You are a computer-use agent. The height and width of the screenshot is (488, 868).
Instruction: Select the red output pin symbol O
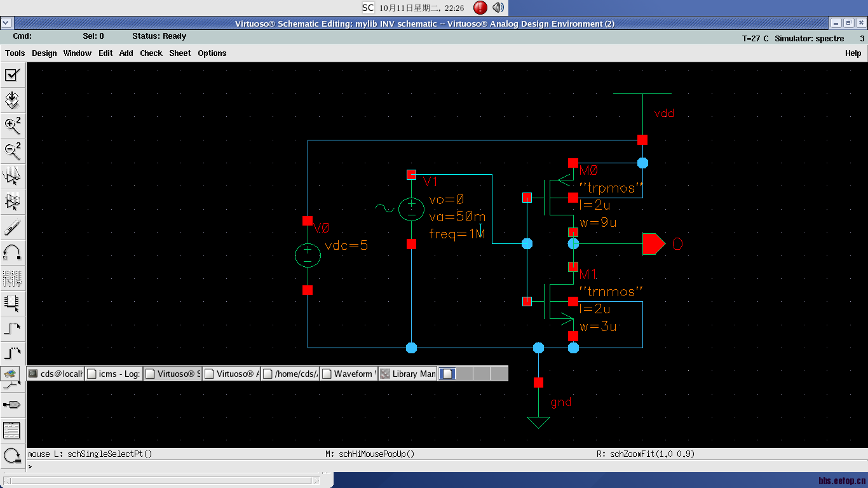point(653,244)
